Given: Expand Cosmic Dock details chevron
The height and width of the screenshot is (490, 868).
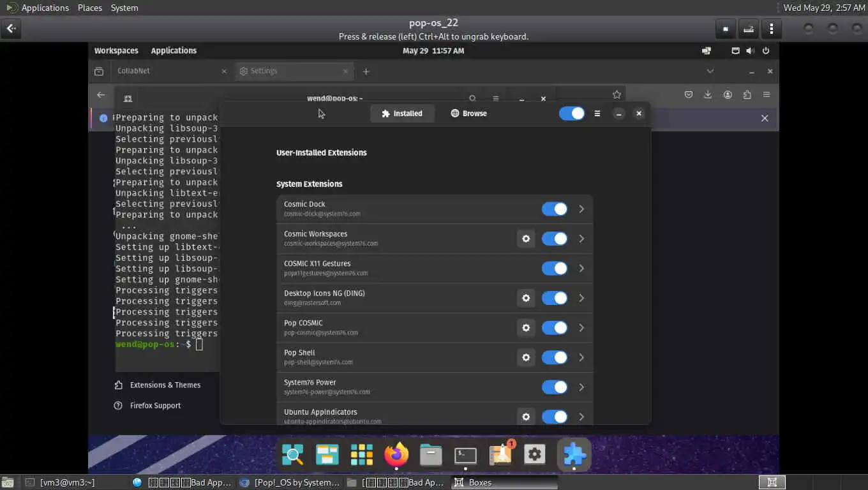Looking at the screenshot, I should 581,209.
